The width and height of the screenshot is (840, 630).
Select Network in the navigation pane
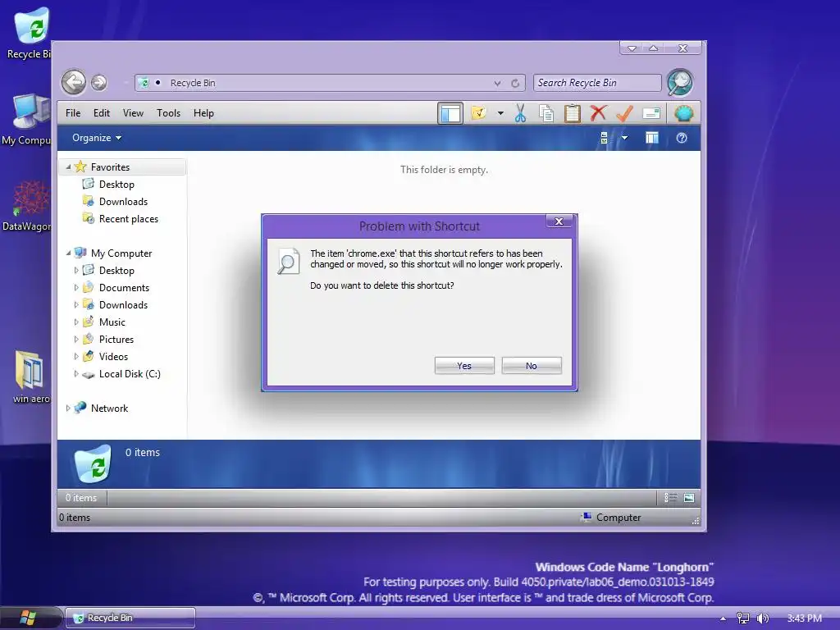(109, 409)
